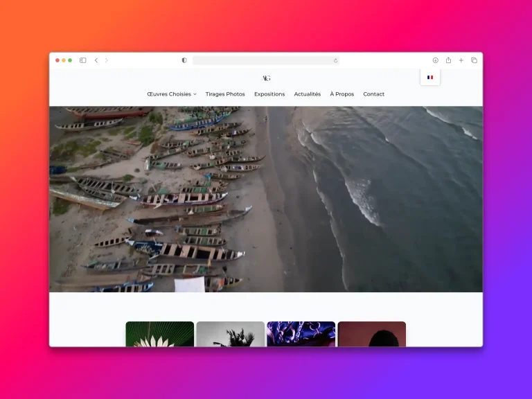The image size is (532, 399).
Task: Expand the Œuvres Choisies dropdown menu
Action: click(172, 94)
